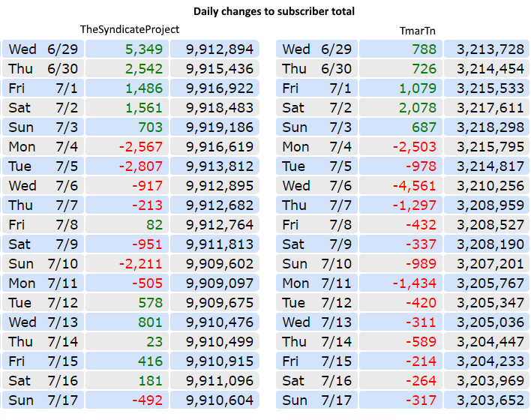Click the 82 green value
The image size is (531, 420).
pyautogui.click(x=154, y=225)
